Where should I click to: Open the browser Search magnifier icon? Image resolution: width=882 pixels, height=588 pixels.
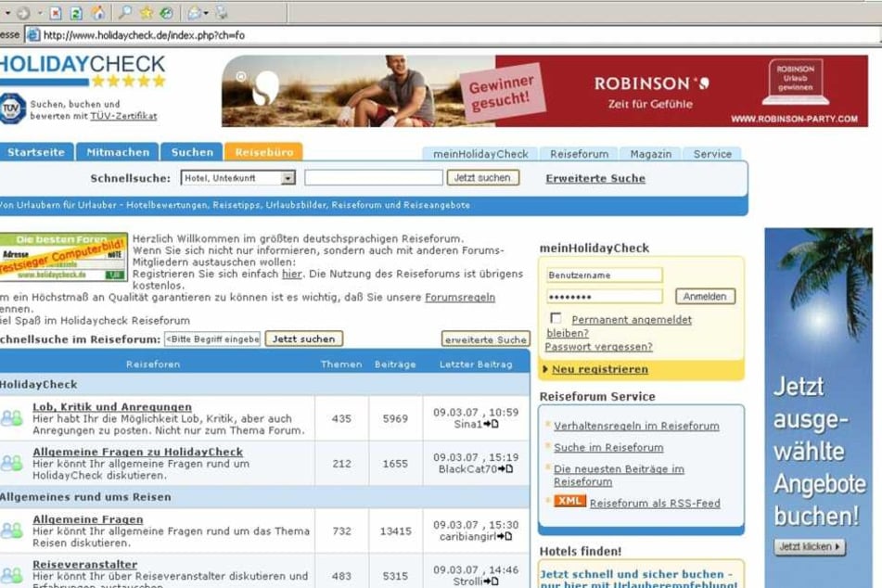point(125,12)
